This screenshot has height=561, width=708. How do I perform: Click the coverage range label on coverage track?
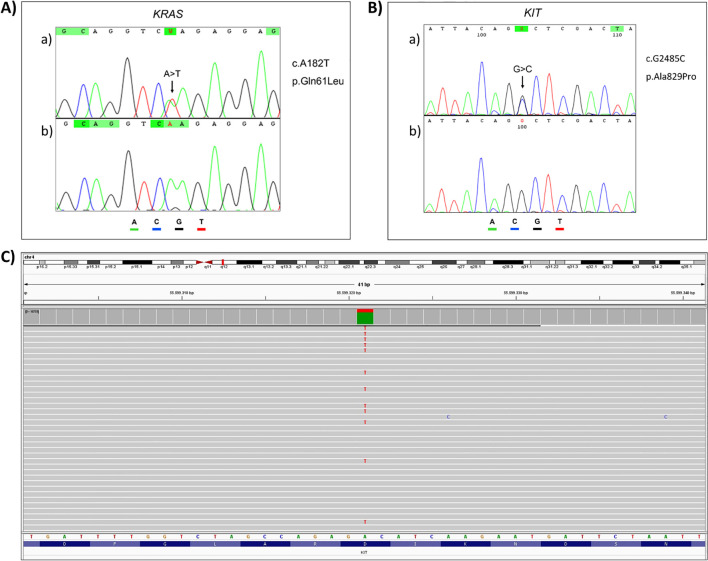(x=31, y=312)
